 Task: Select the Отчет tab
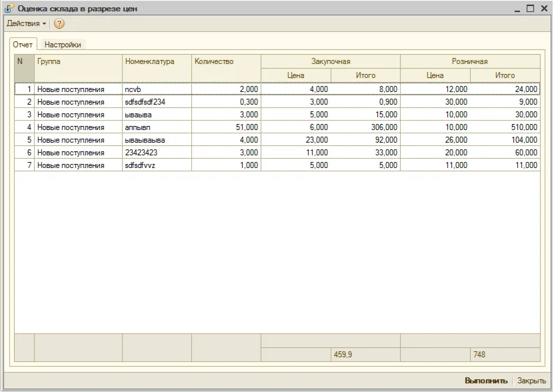(23, 45)
